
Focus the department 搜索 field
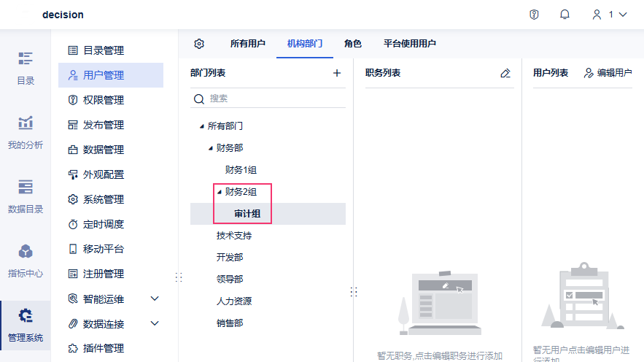click(268, 99)
